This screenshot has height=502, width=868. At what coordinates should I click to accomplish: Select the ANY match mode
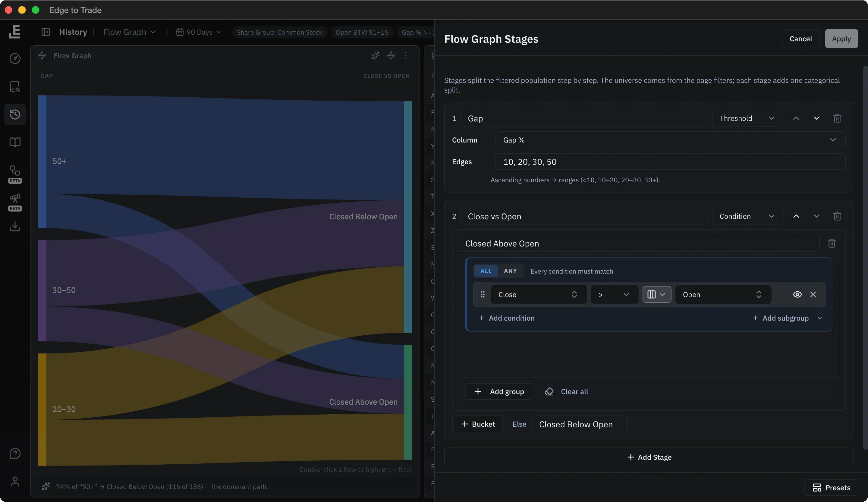pos(510,271)
